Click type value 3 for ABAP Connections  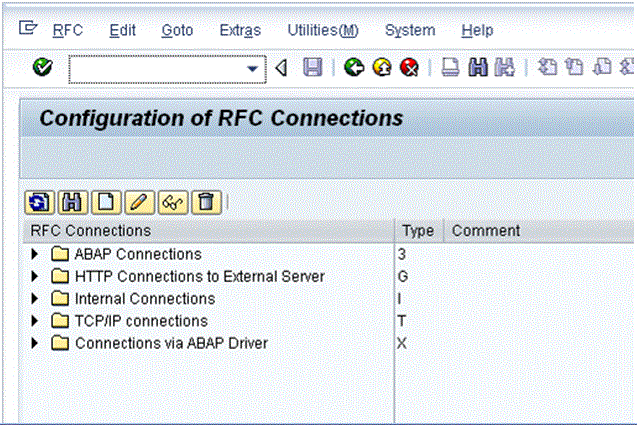[402, 254]
